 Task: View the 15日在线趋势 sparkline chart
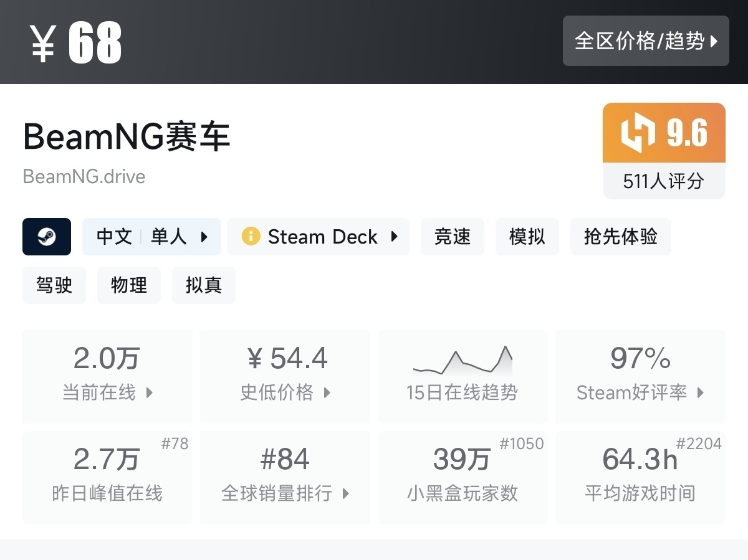tap(463, 361)
